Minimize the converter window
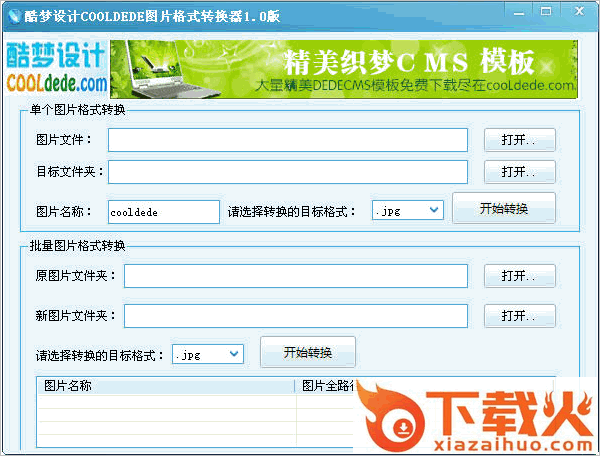This screenshot has width=600, height=456. pos(519,13)
